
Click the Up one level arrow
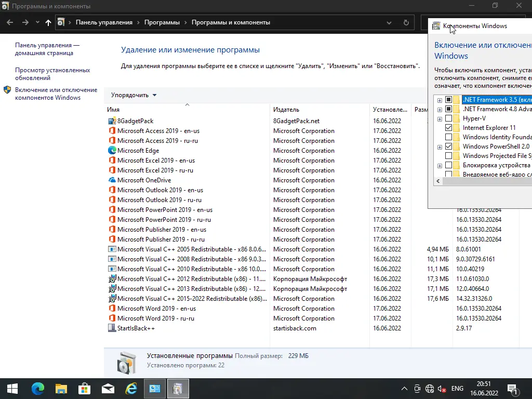click(x=48, y=22)
